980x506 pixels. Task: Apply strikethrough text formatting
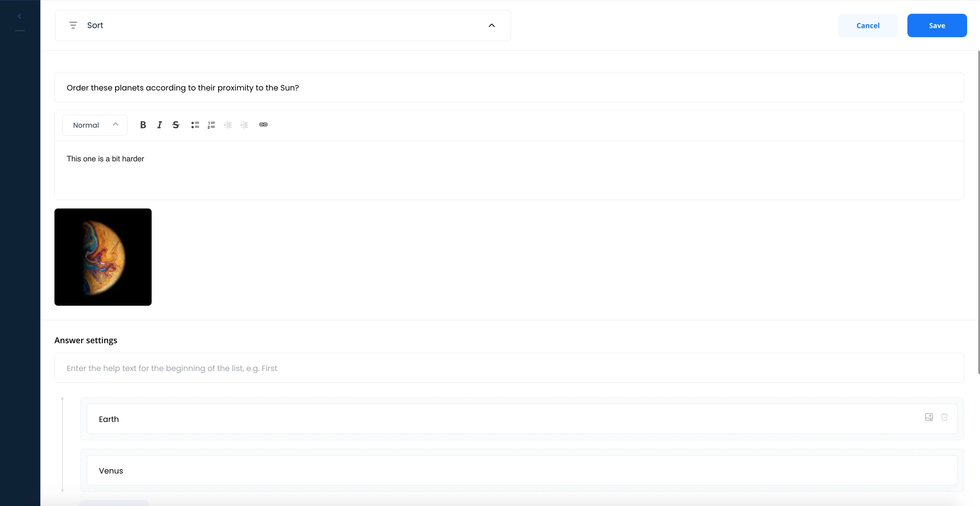tap(176, 125)
